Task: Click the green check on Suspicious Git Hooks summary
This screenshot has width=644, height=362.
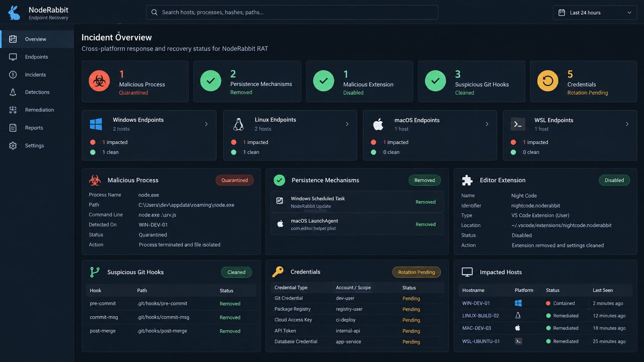Action: (x=435, y=81)
